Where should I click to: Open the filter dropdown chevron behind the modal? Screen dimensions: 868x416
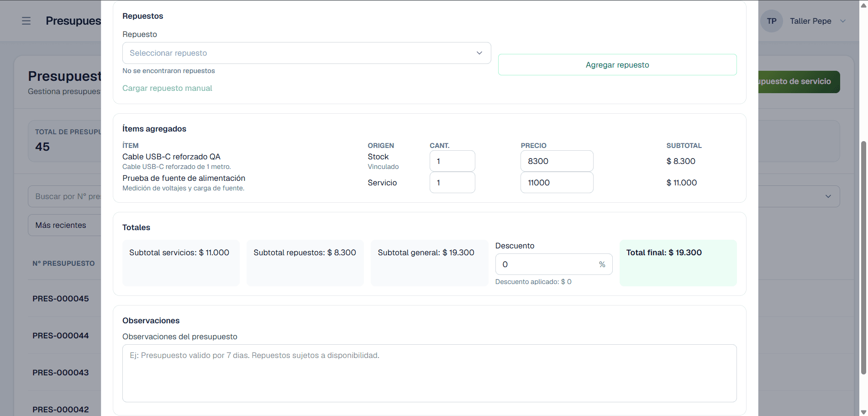point(828,196)
